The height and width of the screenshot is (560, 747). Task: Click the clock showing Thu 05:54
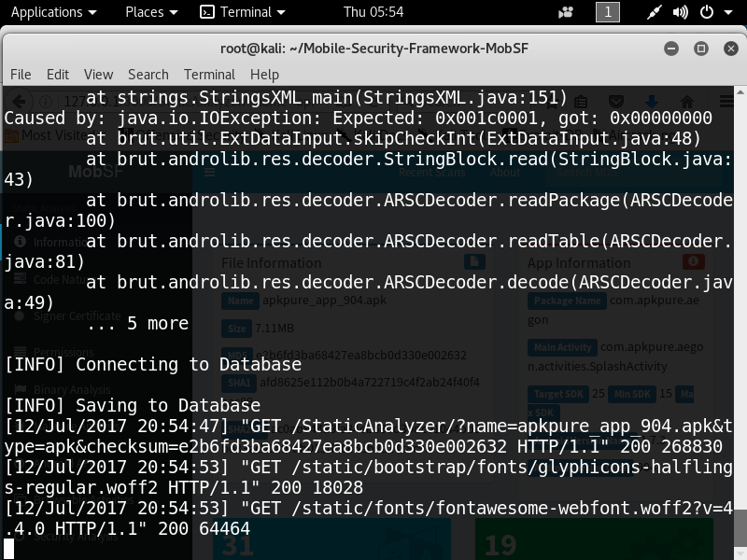pos(373,12)
